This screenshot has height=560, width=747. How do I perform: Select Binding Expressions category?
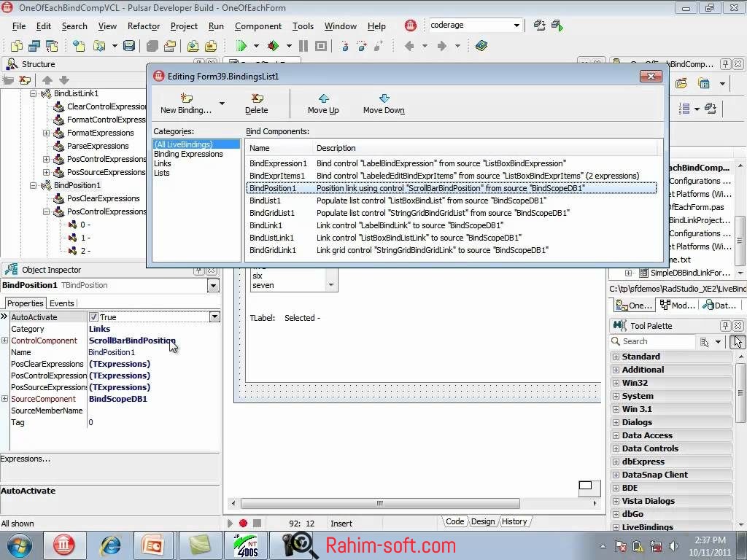pos(188,154)
